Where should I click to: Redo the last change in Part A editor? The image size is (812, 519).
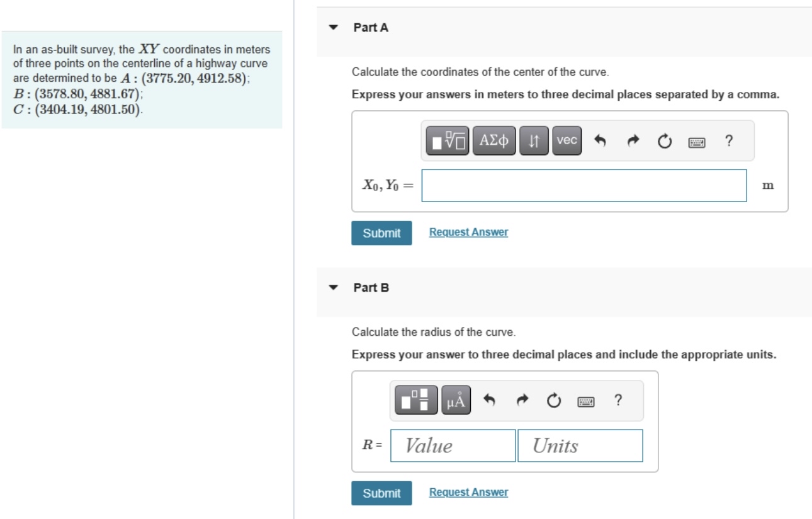coord(633,141)
